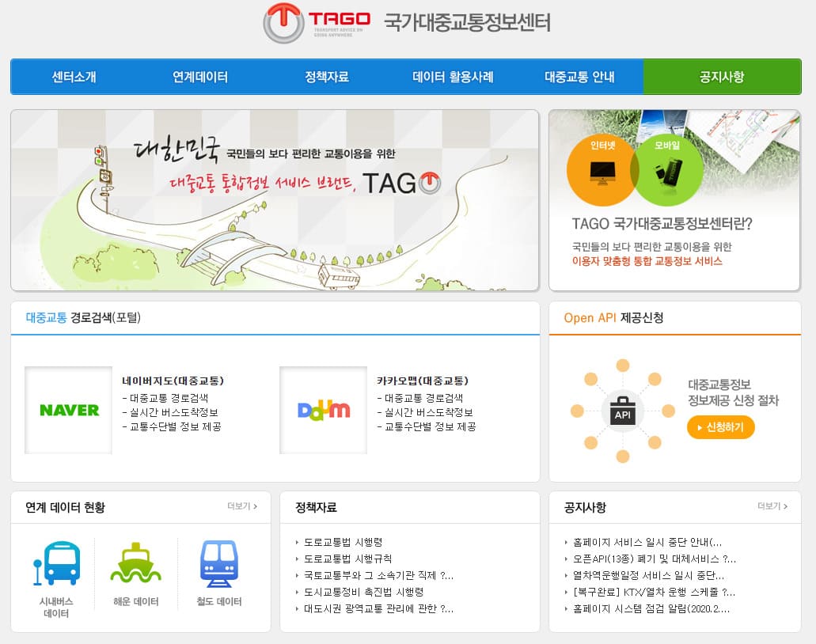
Task: Click 해운 데이터 label text
Action: pyautogui.click(x=136, y=601)
